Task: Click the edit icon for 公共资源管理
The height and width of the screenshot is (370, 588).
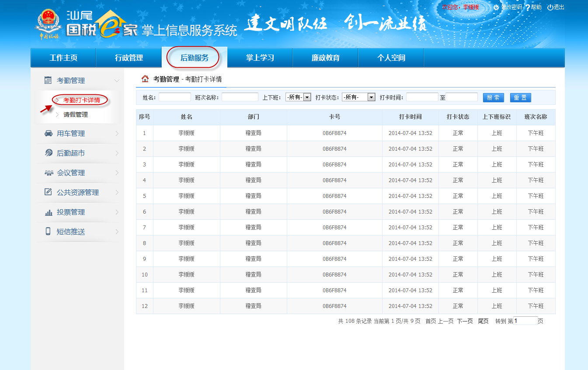Action: point(49,192)
